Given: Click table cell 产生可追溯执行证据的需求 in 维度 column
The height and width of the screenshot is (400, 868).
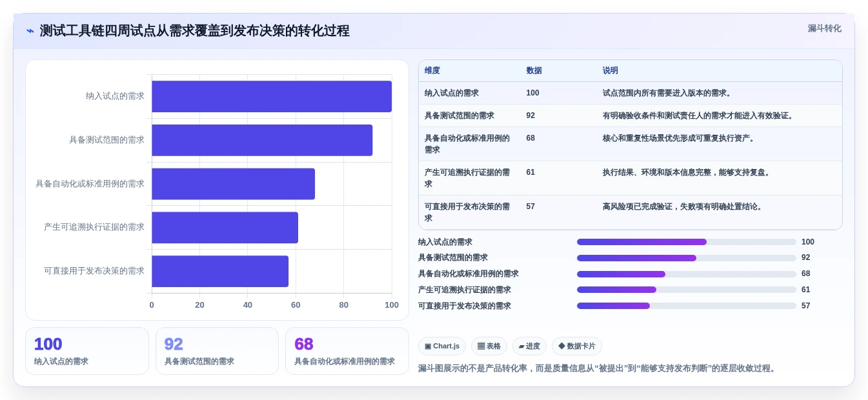Looking at the screenshot, I should point(468,178).
